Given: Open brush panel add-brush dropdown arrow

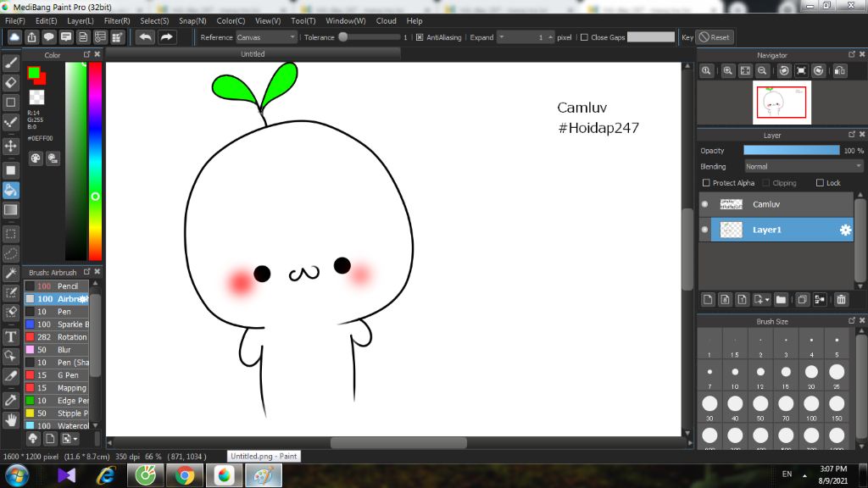Looking at the screenshot, I should click(x=75, y=439).
